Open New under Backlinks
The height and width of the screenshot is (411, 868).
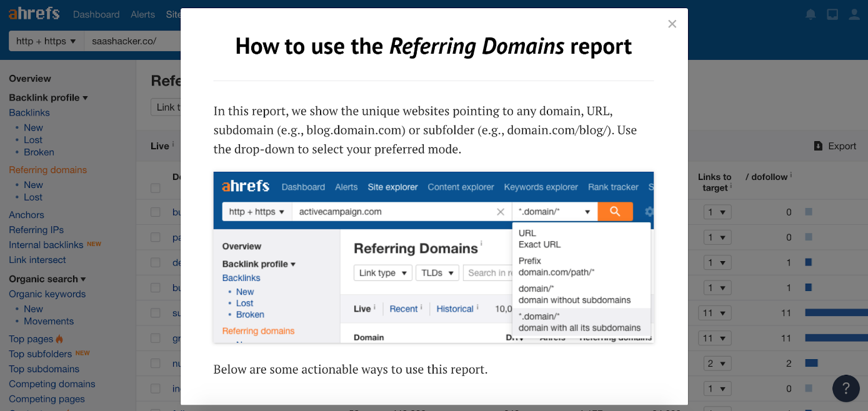pos(33,127)
